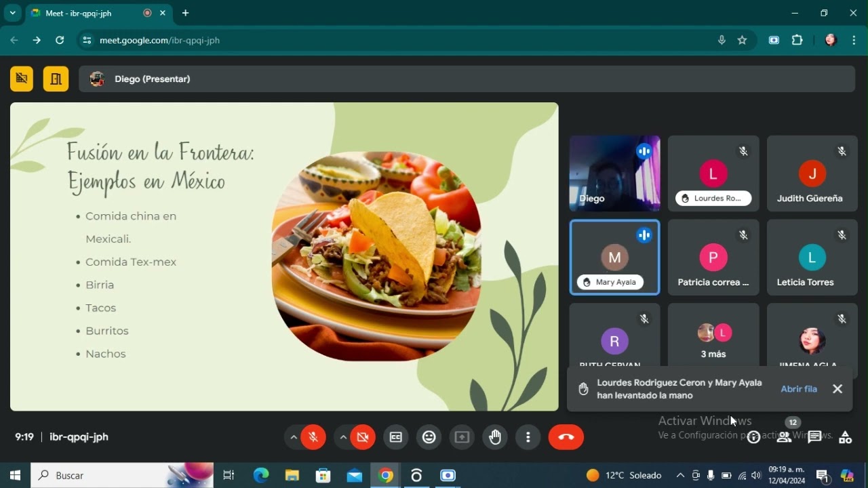This screenshot has width=868, height=488.
Task: Open the three-dot more options menu
Action: (528, 437)
